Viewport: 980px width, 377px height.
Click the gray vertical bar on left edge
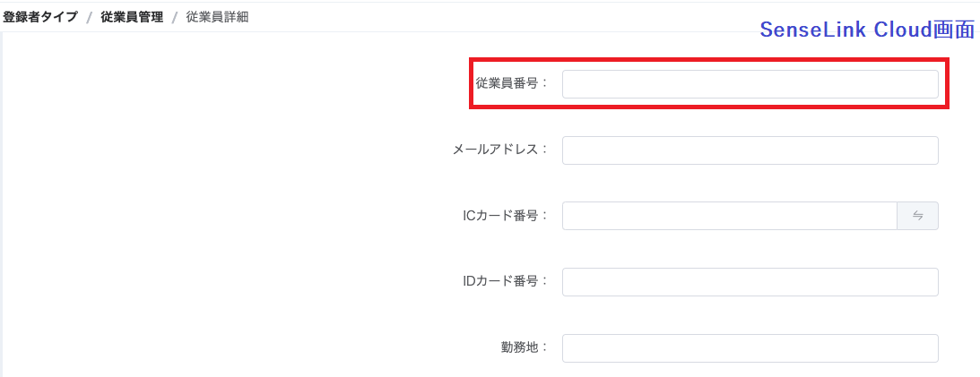[x=2, y=206]
